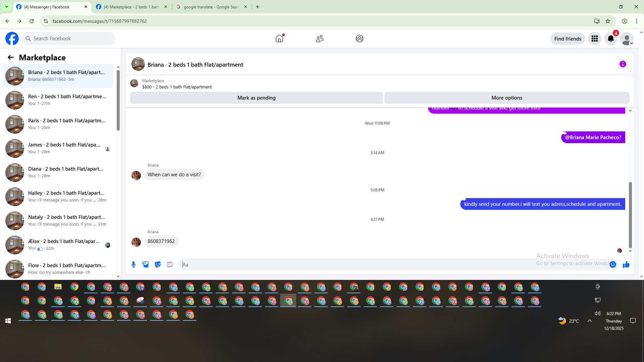
Task: Focus the Search Facebook field
Action: click(68, 39)
